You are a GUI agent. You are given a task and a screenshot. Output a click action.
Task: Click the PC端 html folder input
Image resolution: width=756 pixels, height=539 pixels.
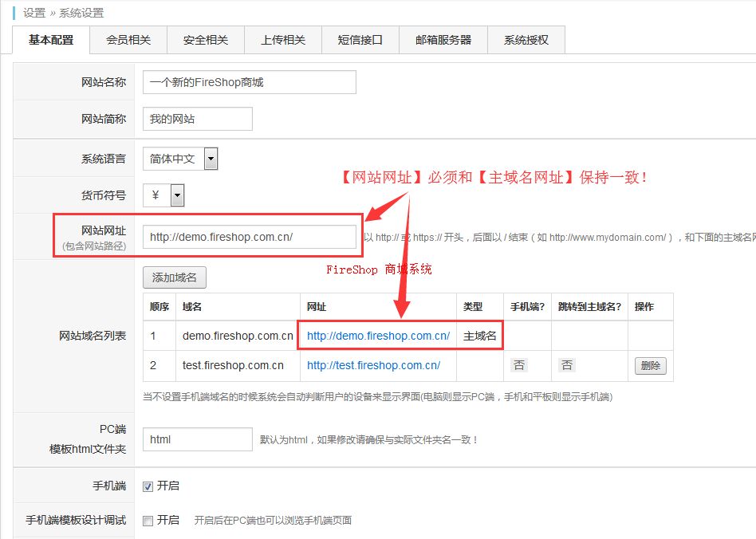[x=198, y=439]
